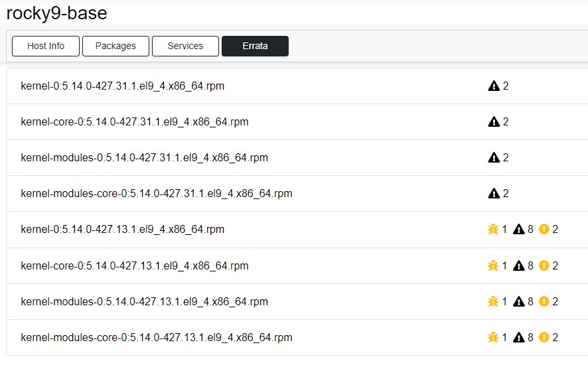Click kernel-modules-core-0:5.14.0-427.31.1 package name

pos(157,194)
